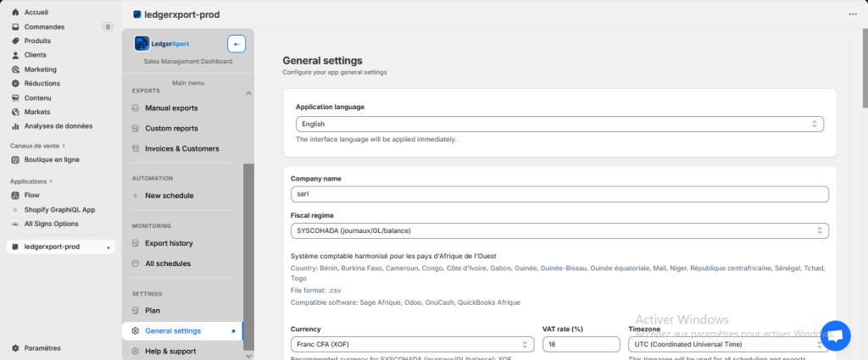Collapse the Main menu chevron
The height and width of the screenshot is (360, 868).
248,92
